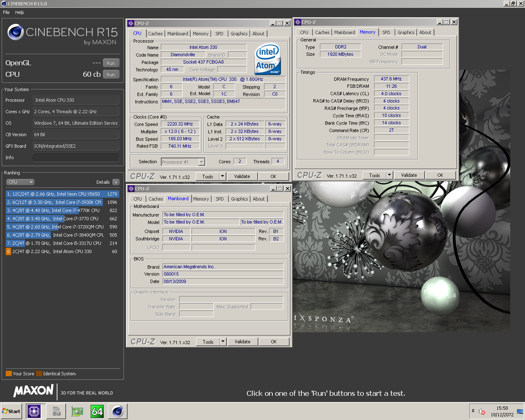Select the Intel Atom CPU 330 ranking row

click(62, 251)
